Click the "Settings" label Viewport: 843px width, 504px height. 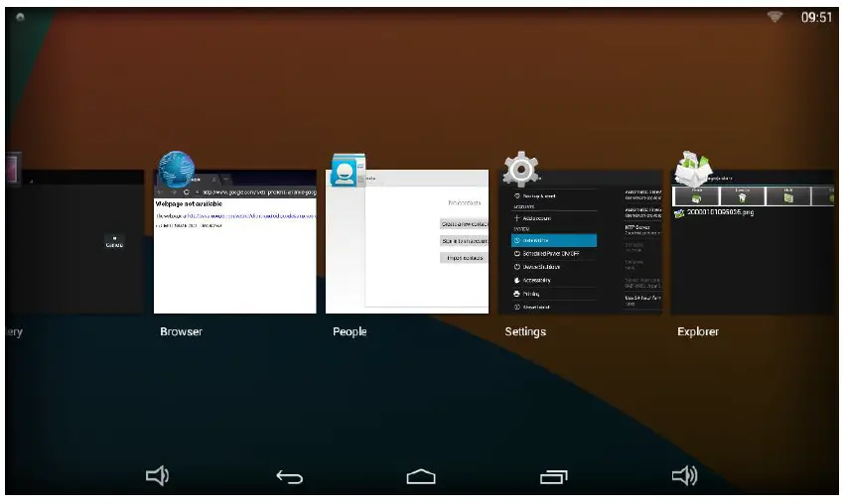click(525, 331)
